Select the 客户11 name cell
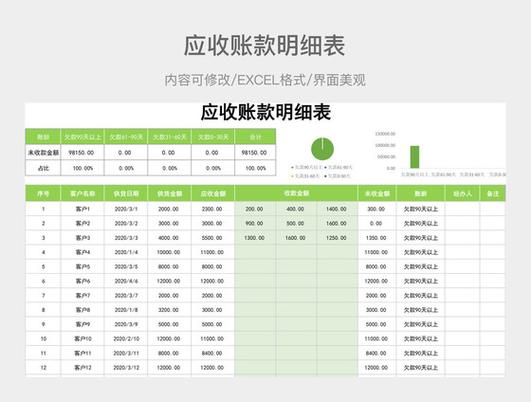Viewport: 531px width, 402px height. click(83, 353)
